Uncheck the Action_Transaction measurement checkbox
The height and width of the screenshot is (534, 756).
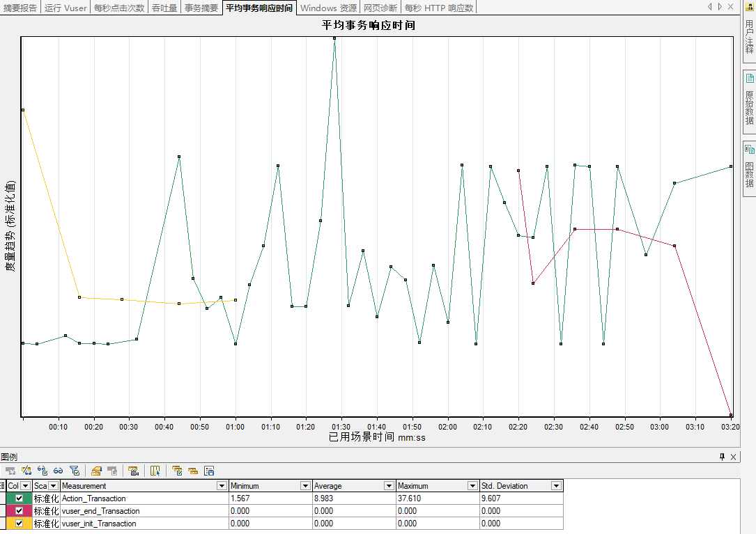point(20,498)
